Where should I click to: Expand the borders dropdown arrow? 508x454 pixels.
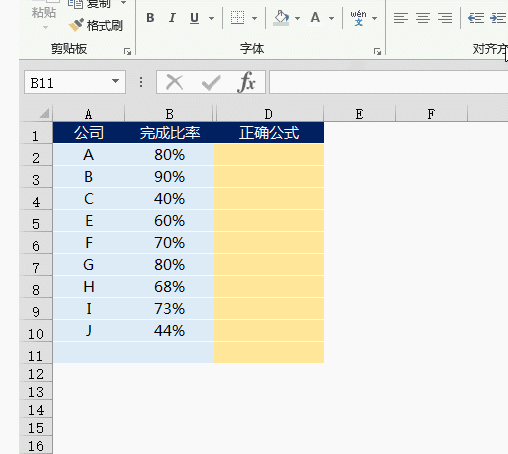click(x=254, y=18)
